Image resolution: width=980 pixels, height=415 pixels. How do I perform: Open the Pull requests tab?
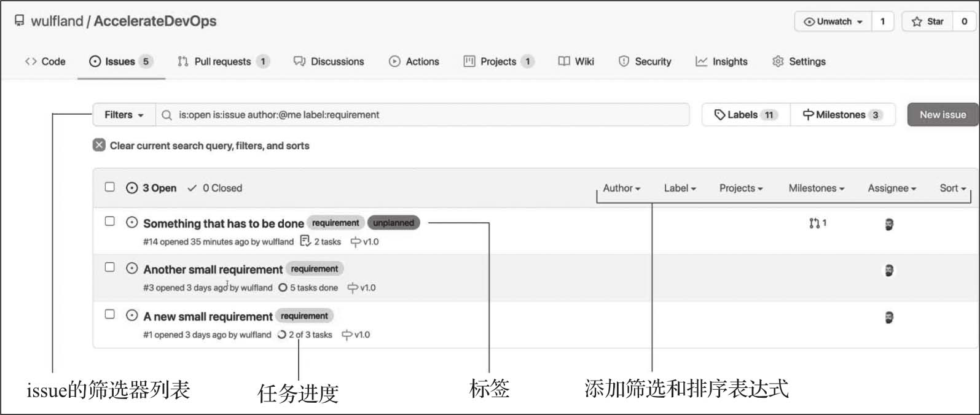click(224, 61)
